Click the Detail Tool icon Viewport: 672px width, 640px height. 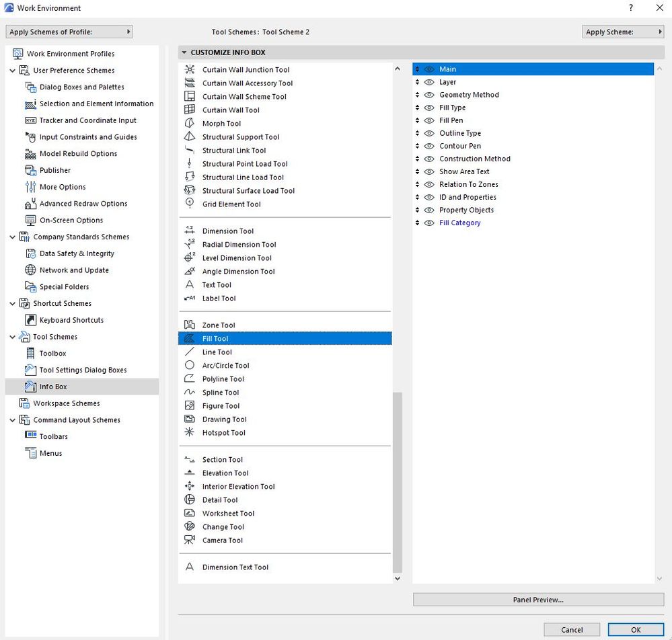pyautogui.click(x=190, y=499)
